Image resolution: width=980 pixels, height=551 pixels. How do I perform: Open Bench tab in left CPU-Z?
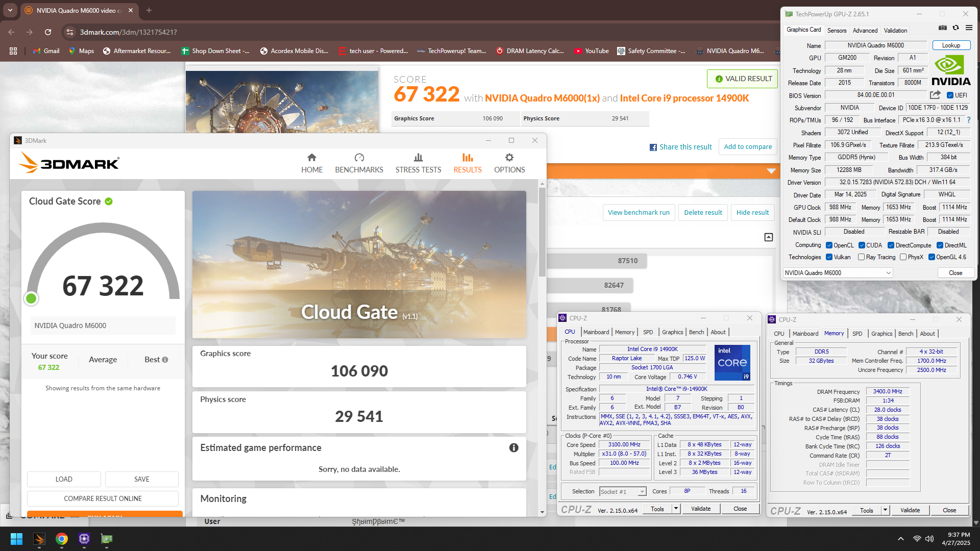[696, 332]
